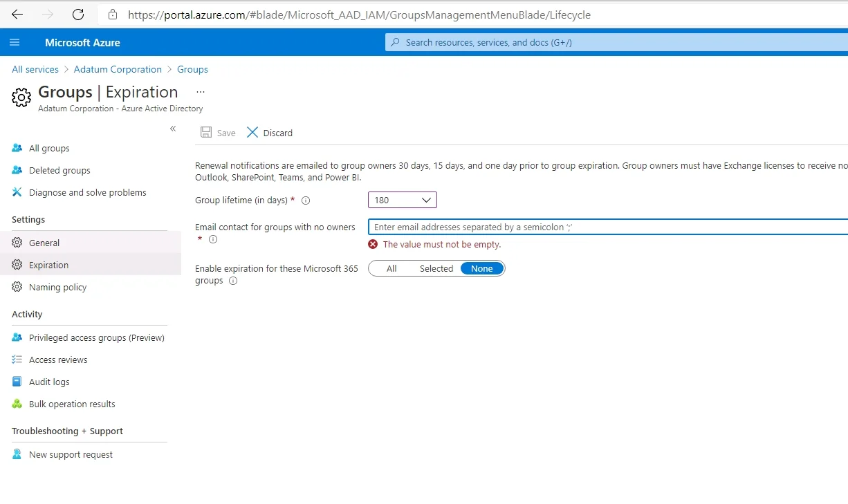
Task: Click the New support request icon
Action: coord(17,454)
